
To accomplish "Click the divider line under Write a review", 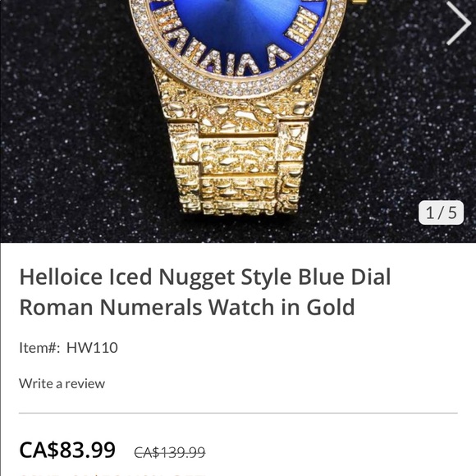I will [x=238, y=413].
